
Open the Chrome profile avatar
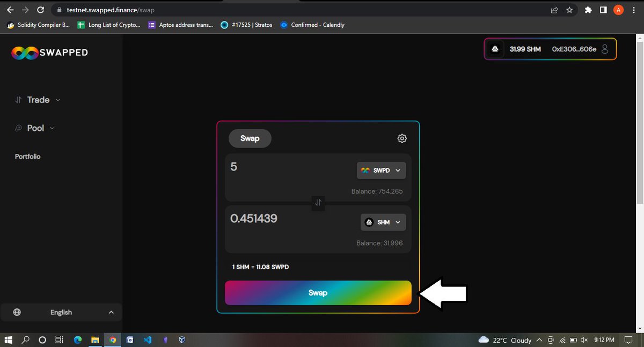pyautogui.click(x=618, y=10)
